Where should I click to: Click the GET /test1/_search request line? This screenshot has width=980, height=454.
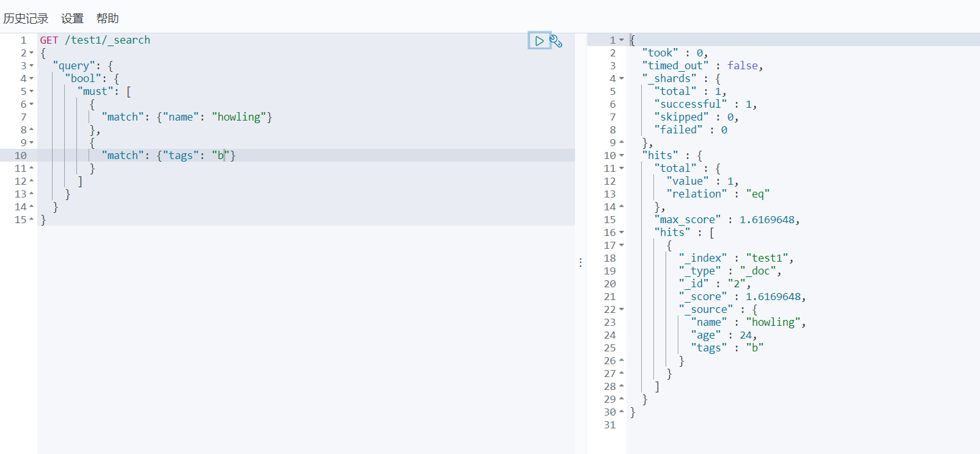95,40
